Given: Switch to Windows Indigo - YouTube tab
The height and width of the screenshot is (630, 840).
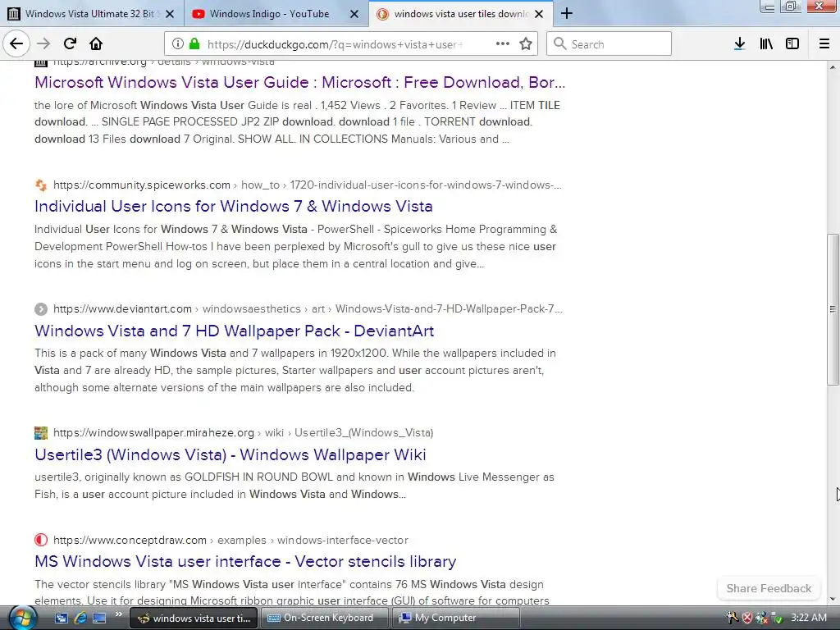Looking at the screenshot, I should tap(276, 13).
